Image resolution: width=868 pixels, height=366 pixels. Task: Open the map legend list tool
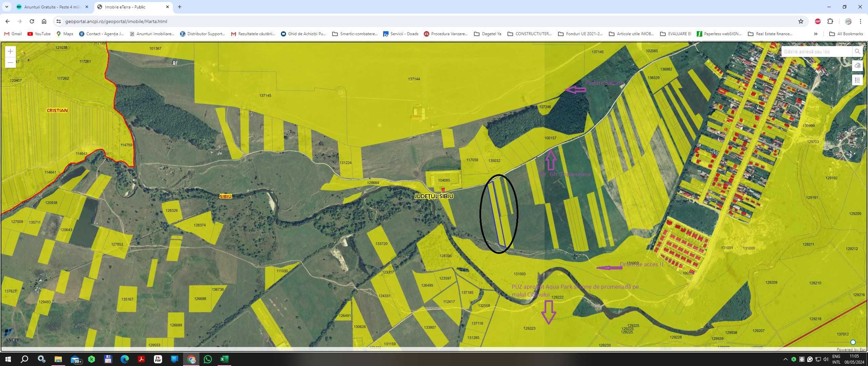click(857, 80)
